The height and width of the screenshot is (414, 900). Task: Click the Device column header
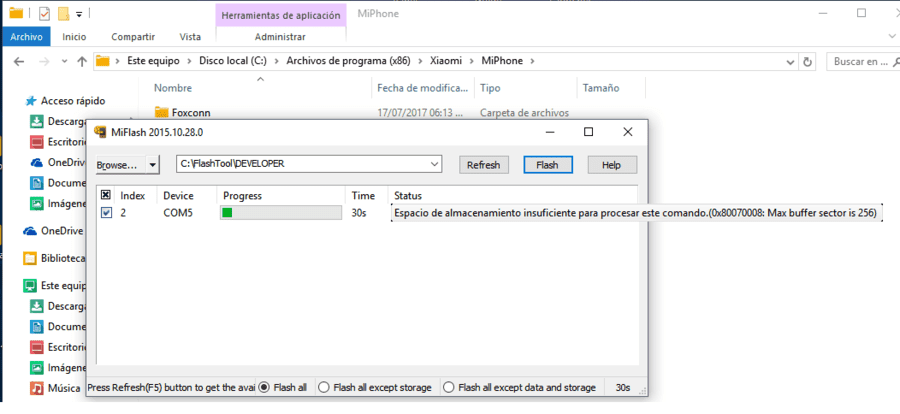click(x=179, y=196)
